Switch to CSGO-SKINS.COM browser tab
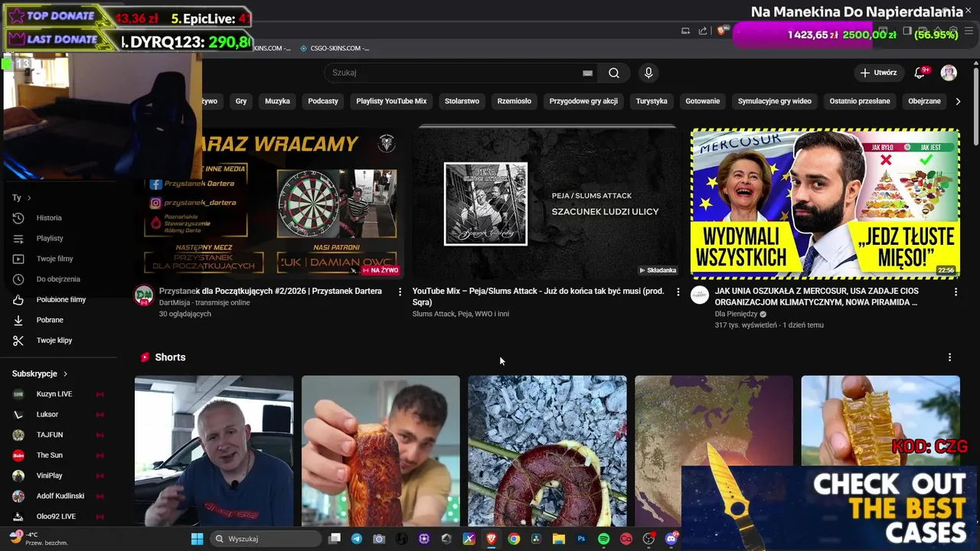Screen dimensions: 980x551 (335, 48)
